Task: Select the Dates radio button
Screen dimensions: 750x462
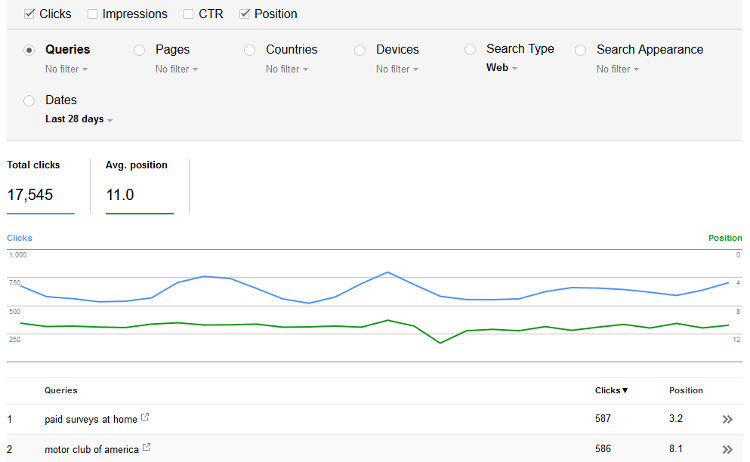Action: coord(29,100)
